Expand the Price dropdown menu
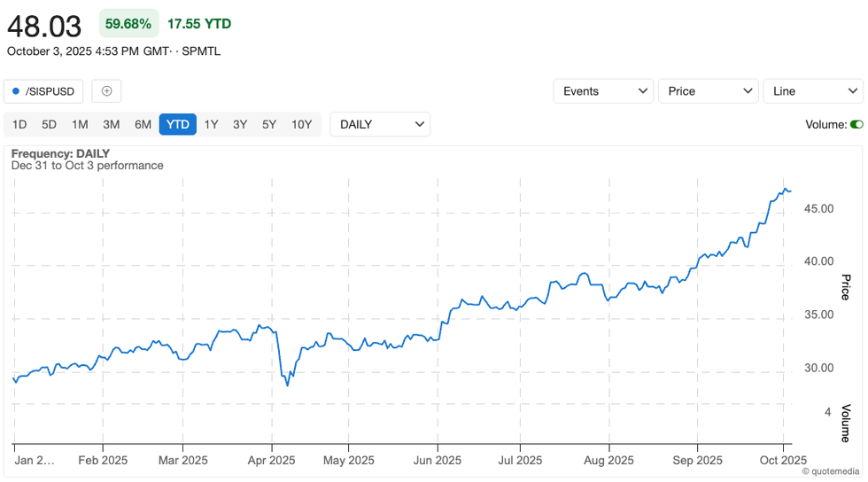This screenshot has width=868, height=482. point(708,91)
